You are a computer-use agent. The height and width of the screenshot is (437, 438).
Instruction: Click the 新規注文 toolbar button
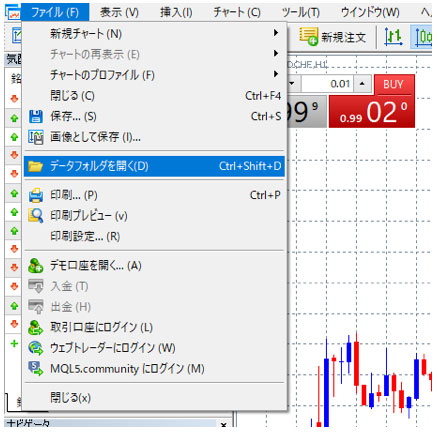coord(333,37)
